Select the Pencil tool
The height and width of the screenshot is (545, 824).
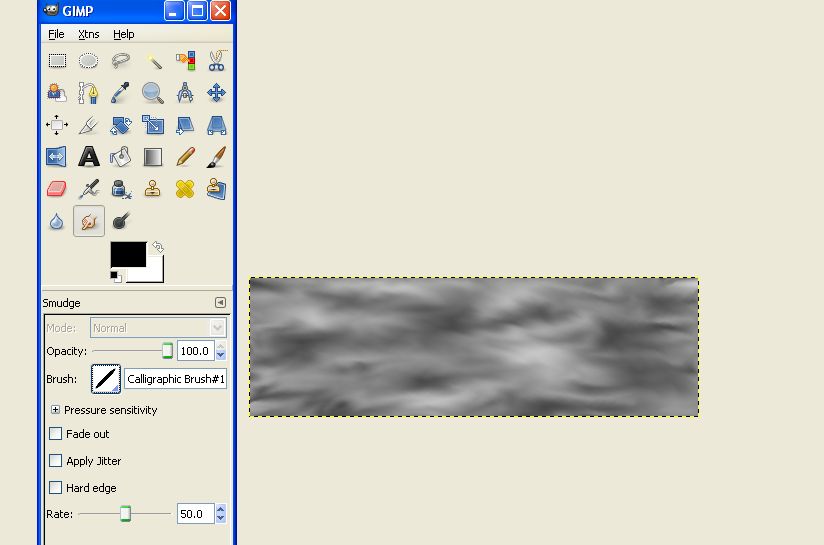(x=185, y=157)
